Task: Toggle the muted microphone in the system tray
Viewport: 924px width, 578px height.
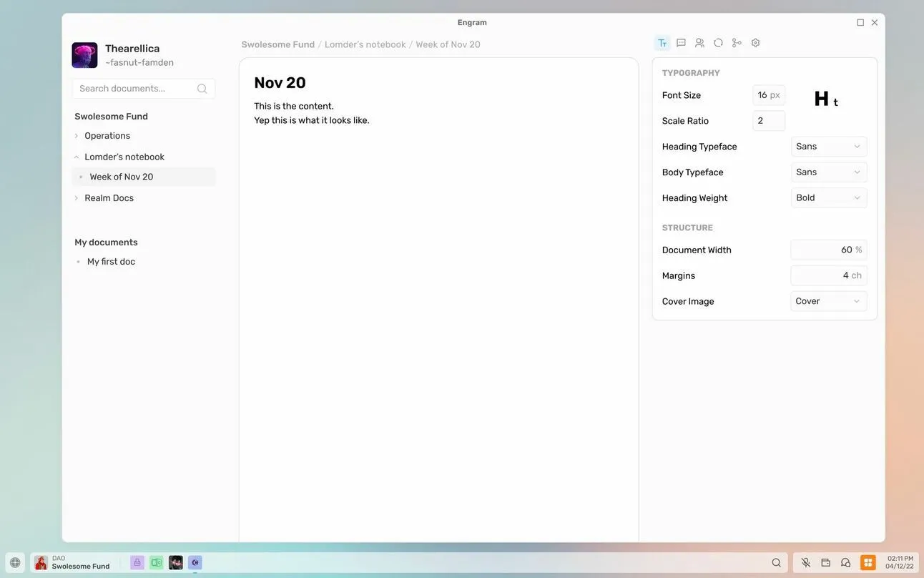Action: tap(806, 563)
